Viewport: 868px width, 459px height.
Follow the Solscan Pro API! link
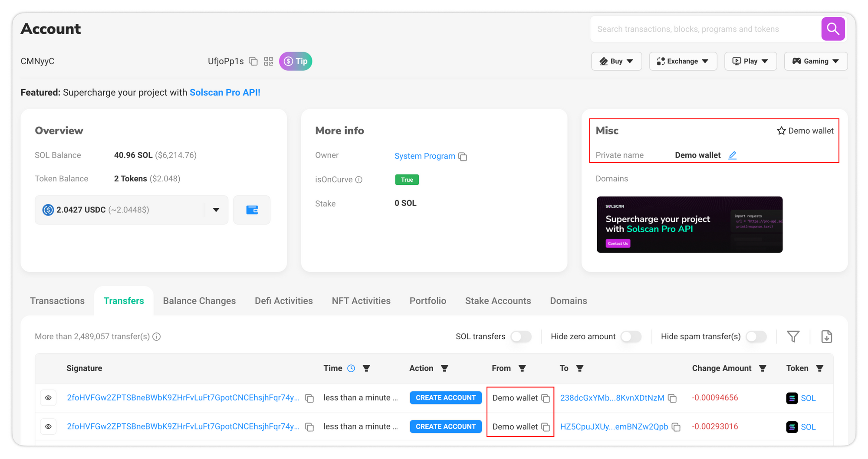pos(225,92)
